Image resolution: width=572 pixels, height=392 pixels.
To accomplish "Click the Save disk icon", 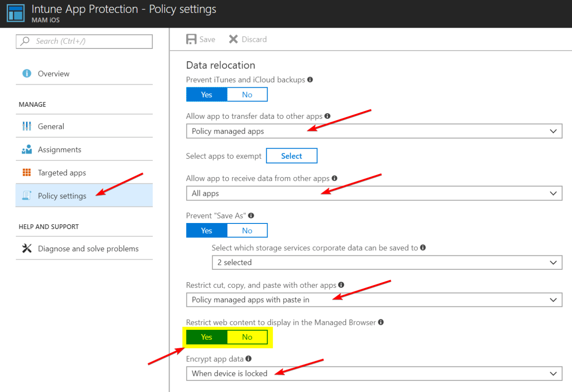I will point(191,39).
